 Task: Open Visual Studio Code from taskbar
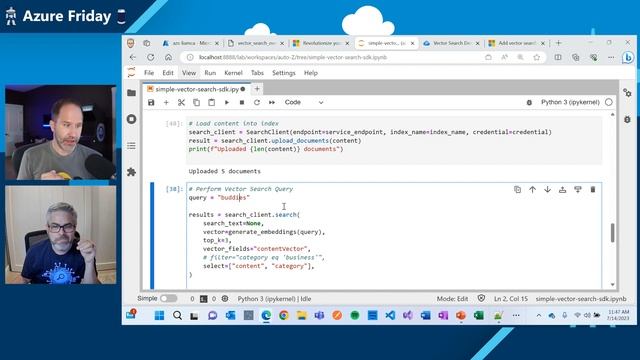coord(390,315)
